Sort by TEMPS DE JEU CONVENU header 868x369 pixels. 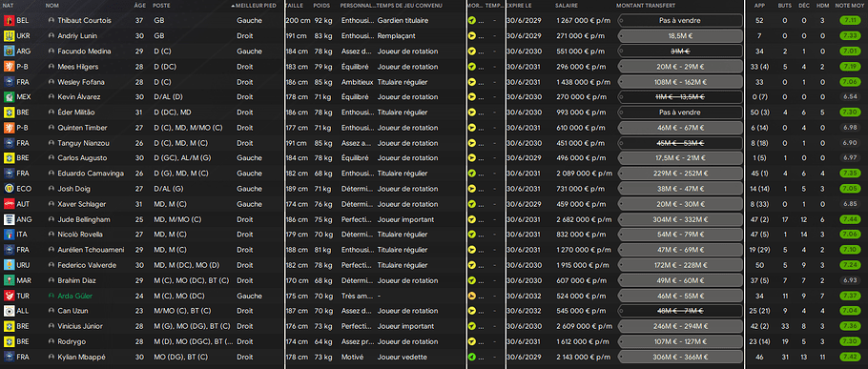click(x=409, y=5)
